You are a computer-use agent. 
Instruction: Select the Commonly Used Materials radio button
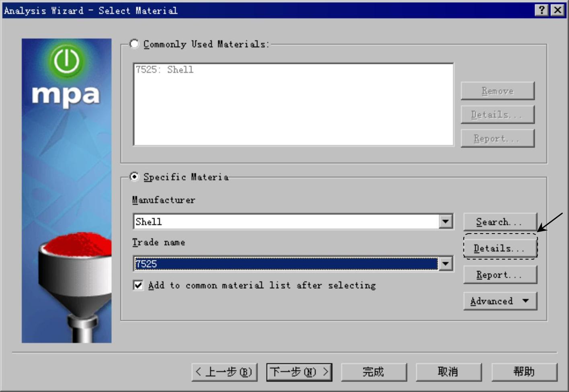(134, 44)
